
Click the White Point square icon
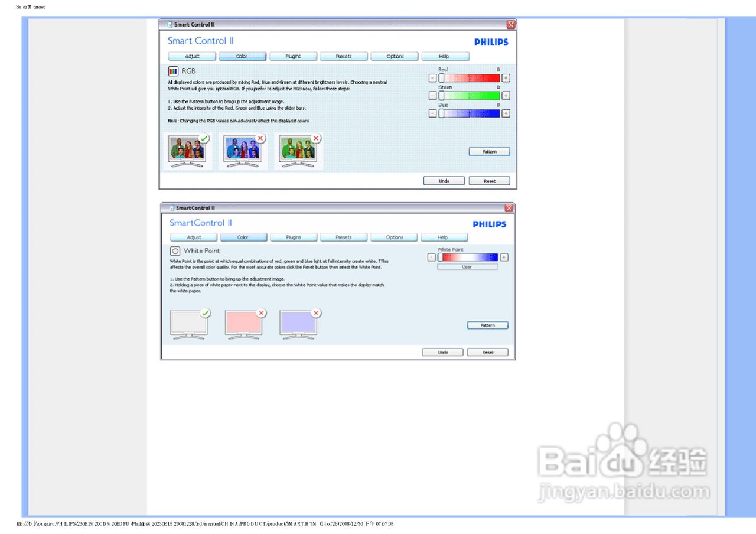click(x=175, y=250)
